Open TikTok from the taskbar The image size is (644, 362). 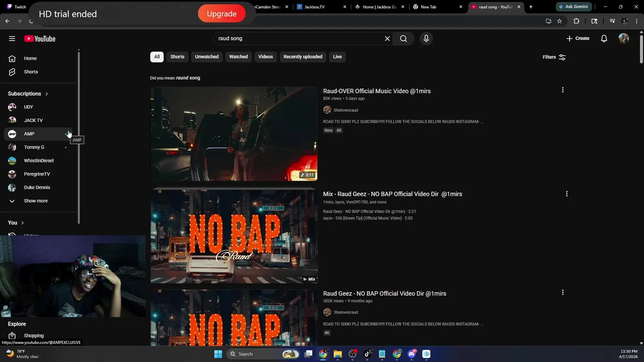click(367, 354)
